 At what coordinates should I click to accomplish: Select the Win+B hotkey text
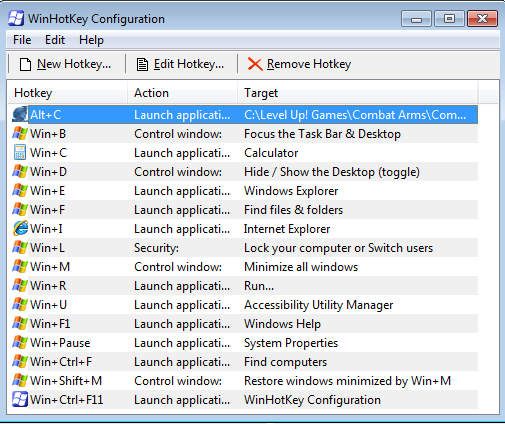coord(48,134)
